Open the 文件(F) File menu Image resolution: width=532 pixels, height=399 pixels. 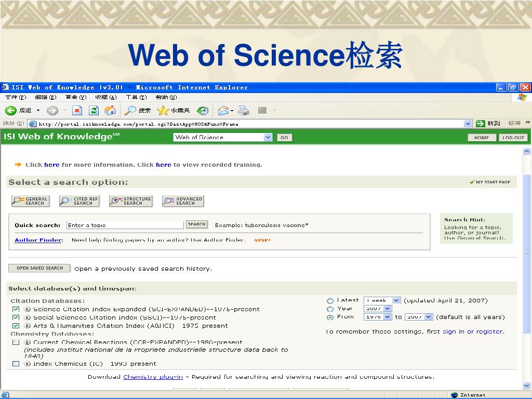tap(16, 97)
